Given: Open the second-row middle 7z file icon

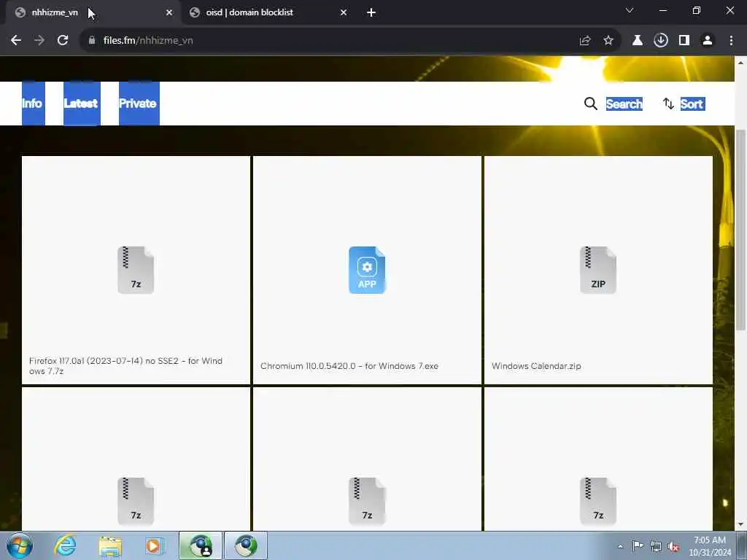Looking at the screenshot, I should coord(367,501).
